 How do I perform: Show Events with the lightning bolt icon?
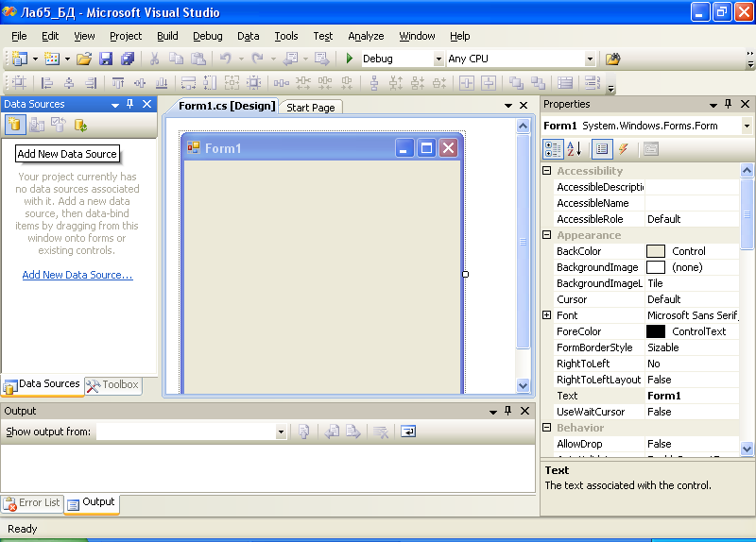(x=624, y=149)
